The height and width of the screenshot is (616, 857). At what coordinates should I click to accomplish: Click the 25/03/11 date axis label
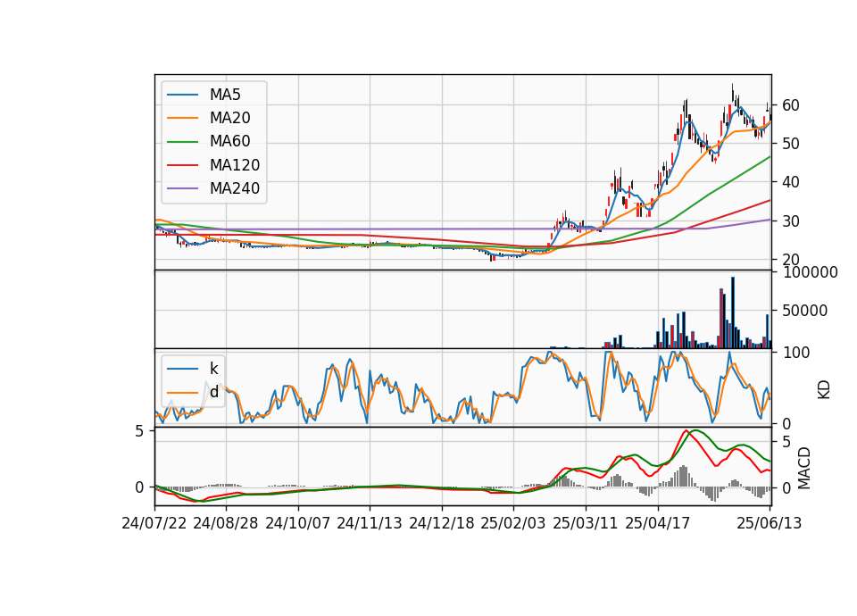click(586, 523)
